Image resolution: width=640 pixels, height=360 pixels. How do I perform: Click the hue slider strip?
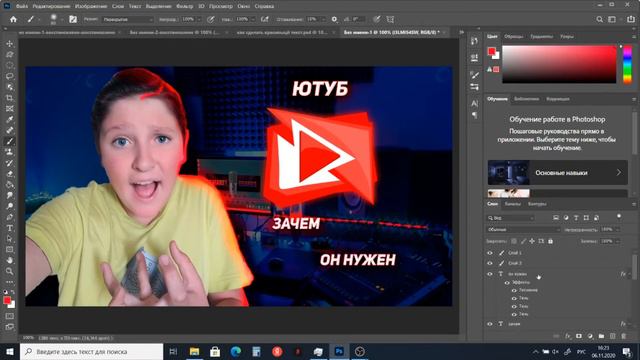[627, 64]
